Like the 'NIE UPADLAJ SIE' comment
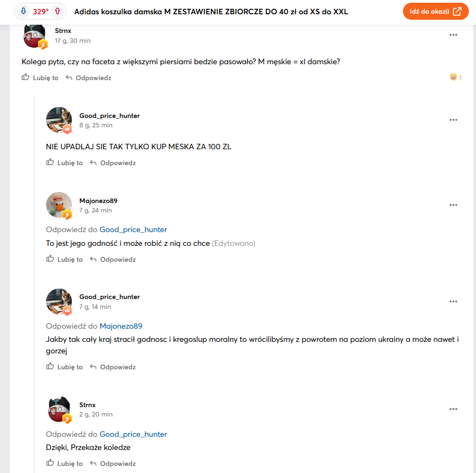The height and width of the screenshot is (473, 476). (64, 163)
